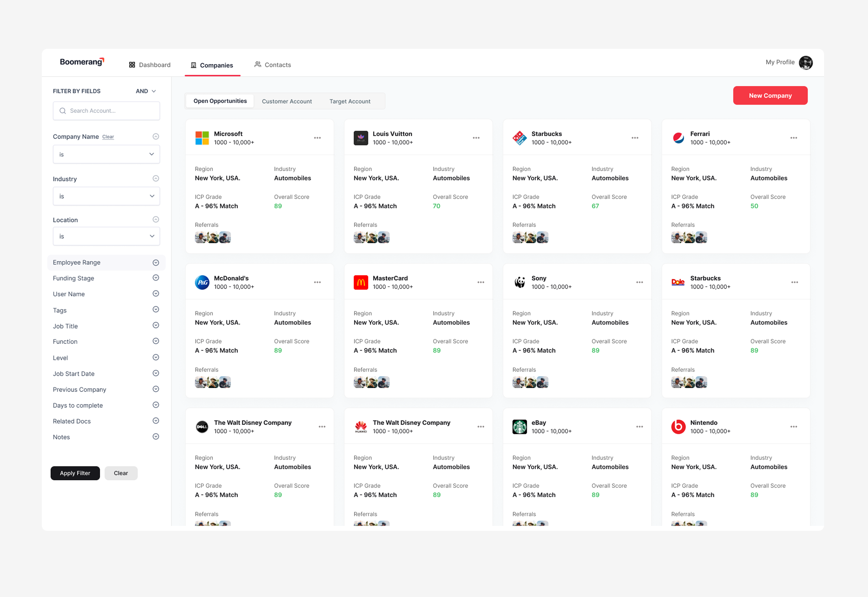Focus the Search Account input field

[x=107, y=111]
